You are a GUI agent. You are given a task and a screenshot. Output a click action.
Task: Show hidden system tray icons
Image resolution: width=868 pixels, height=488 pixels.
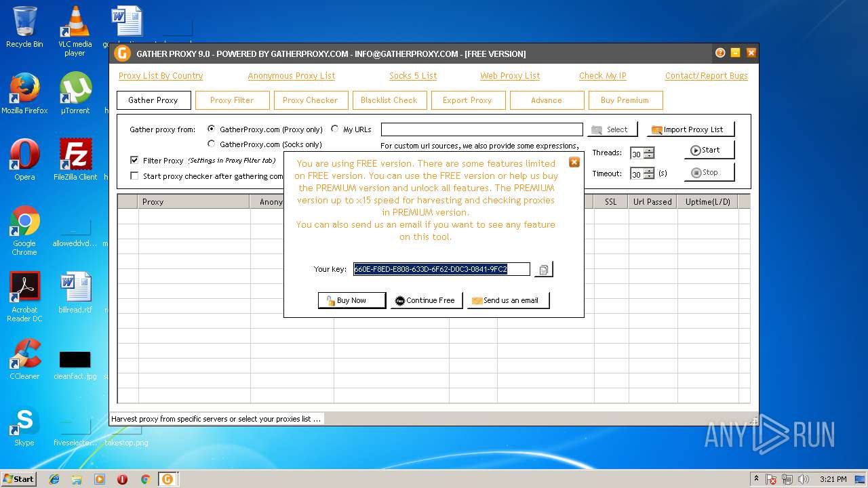tap(756, 479)
